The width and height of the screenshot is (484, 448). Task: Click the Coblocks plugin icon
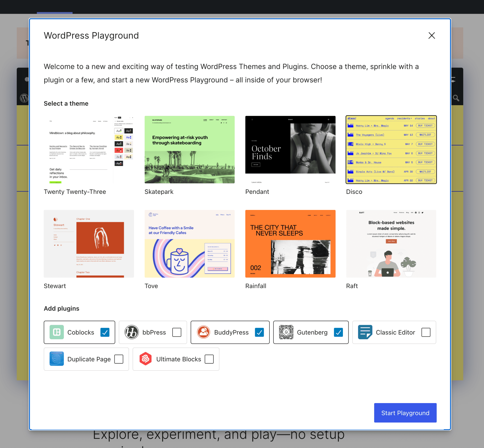[56, 332]
